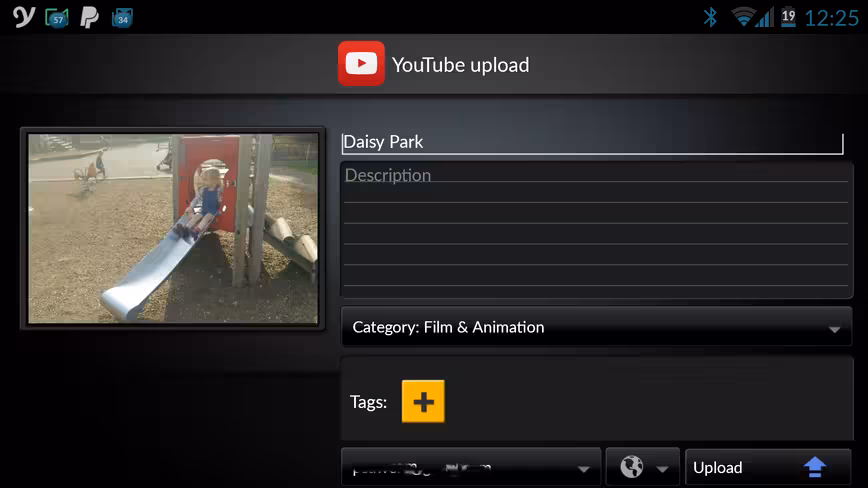Tap the Bluetooth status icon
This screenshot has width=868, height=488.
pos(710,17)
